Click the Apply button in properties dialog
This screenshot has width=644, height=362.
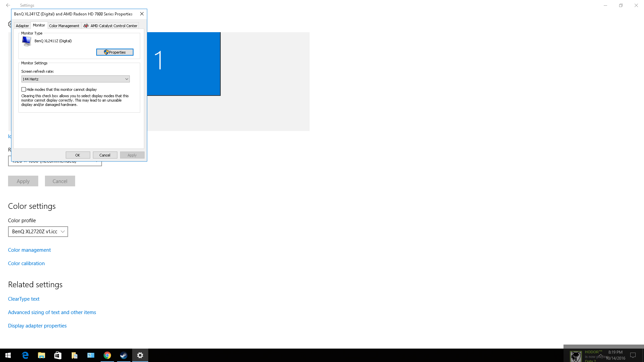pyautogui.click(x=132, y=155)
